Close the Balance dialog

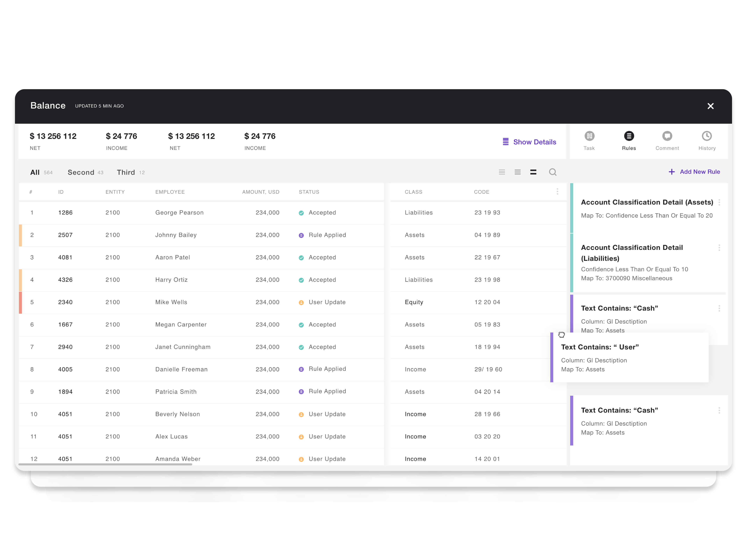(x=710, y=106)
